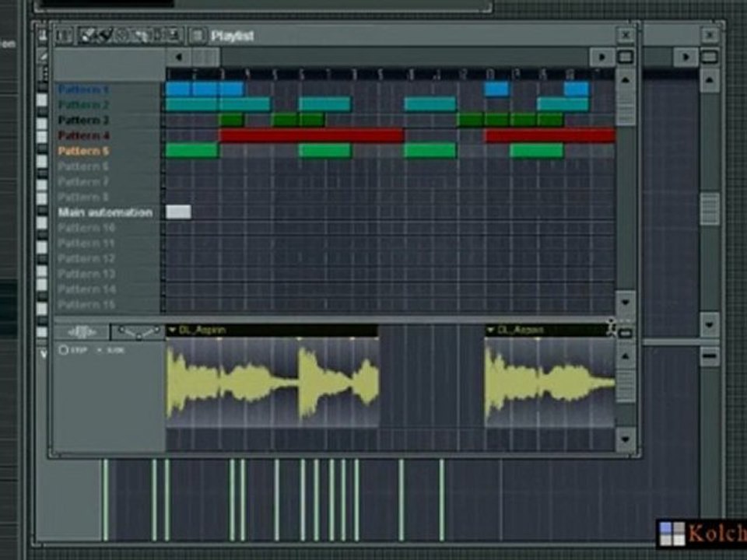Click the background window's horizontal scroll right arrow

tap(686, 57)
